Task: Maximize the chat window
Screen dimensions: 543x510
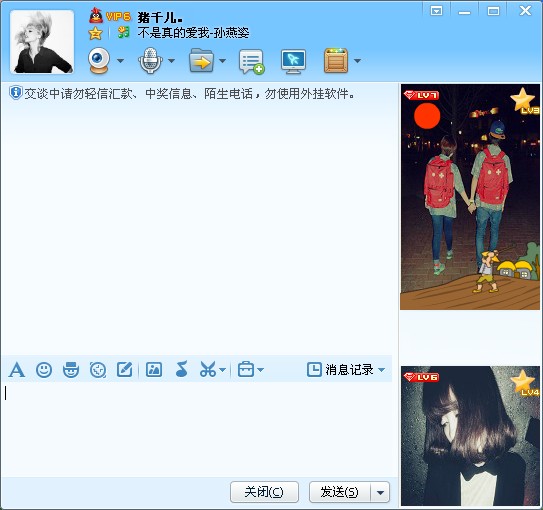Action: (x=493, y=11)
